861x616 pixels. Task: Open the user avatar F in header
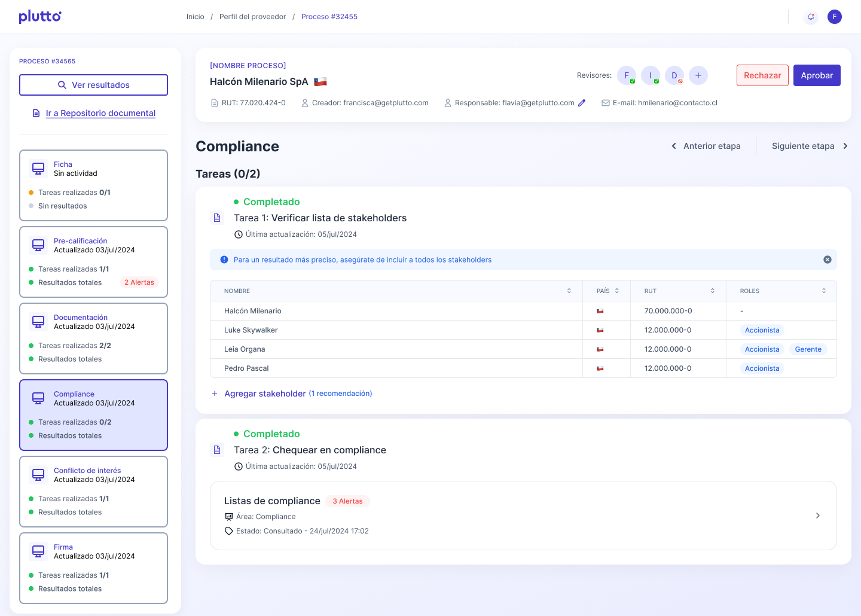click(x=834, y=17)
